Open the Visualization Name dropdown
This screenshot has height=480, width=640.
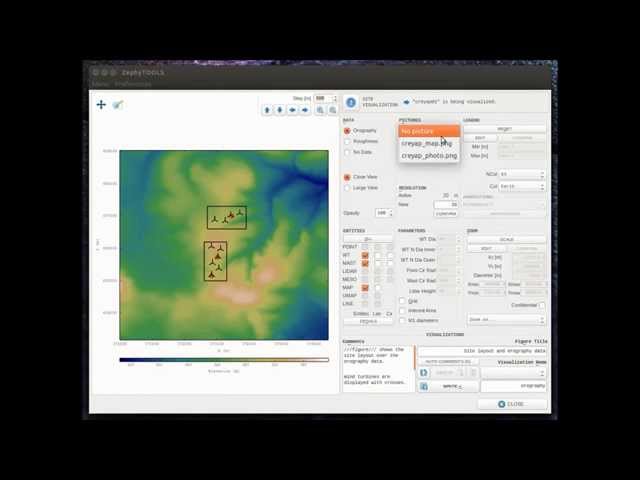[x=513, y=373]
